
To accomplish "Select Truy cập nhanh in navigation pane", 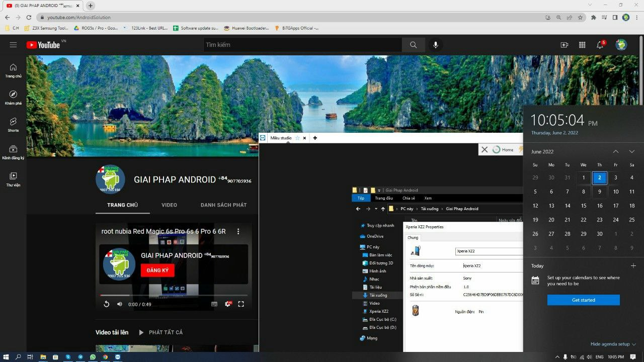I will coord(377,226).
